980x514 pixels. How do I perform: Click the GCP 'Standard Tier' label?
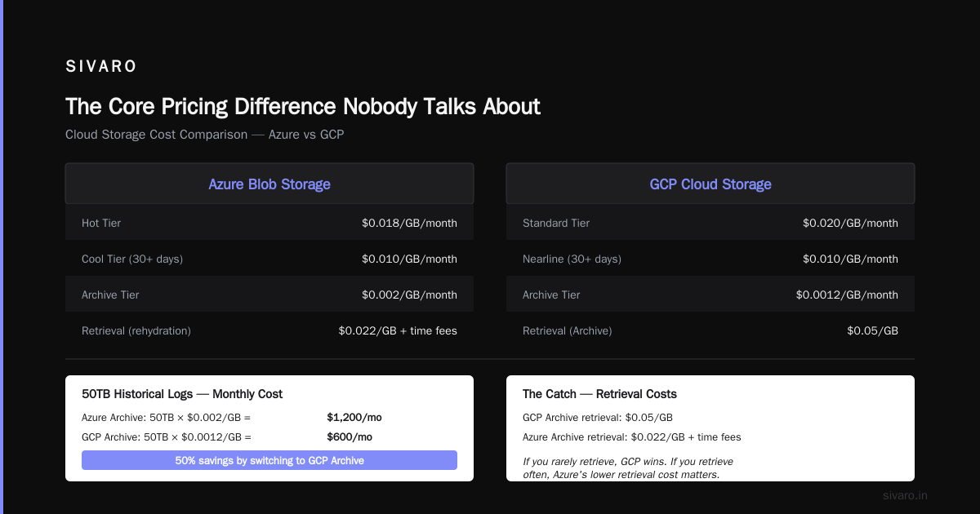tap(556, 223)
